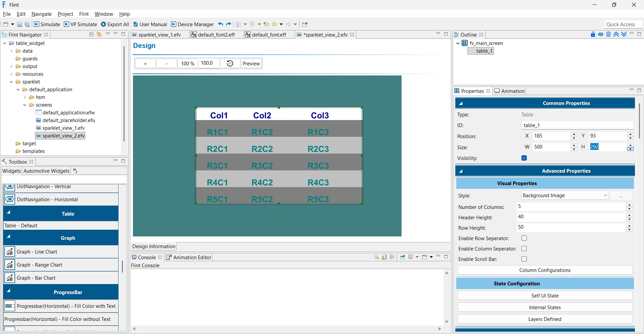Open the Project menu
Viewport: 644px width, 334px height.
[65, 14]
